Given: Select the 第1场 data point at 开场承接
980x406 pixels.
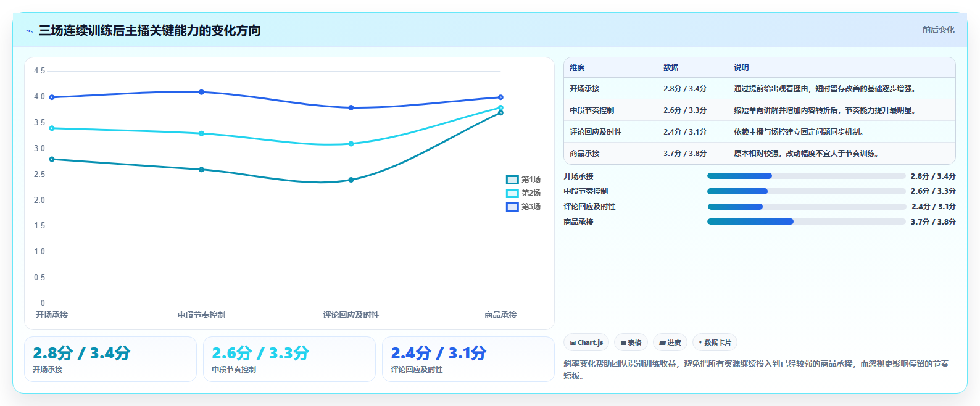Looking at the screenshot, I should (52, 159).
